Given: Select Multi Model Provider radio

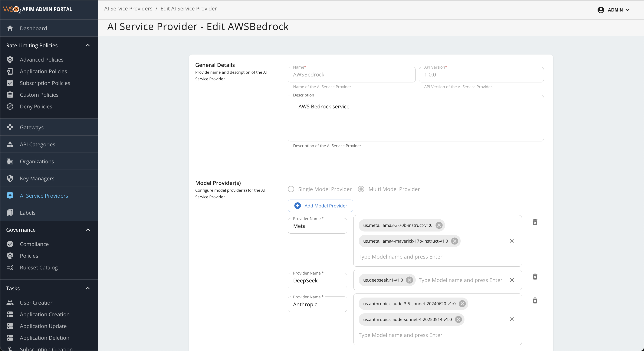Looking at the screenshot, I should [x=361, y=189].
